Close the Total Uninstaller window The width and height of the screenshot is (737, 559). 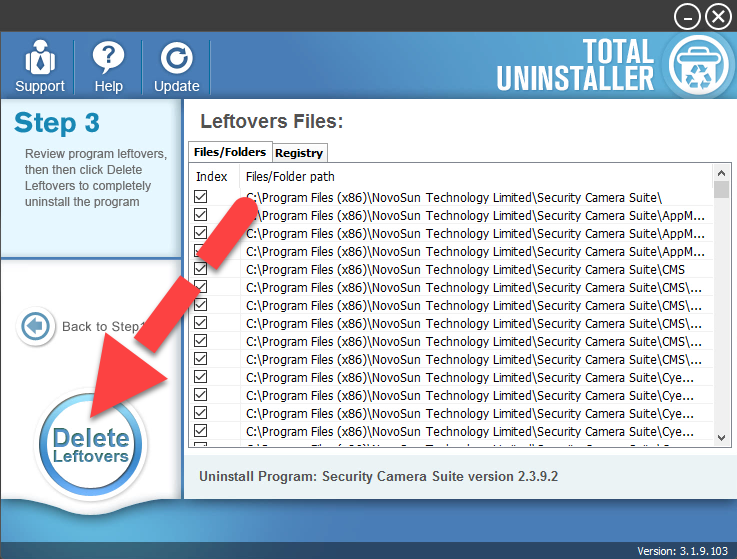click(718, 17)
